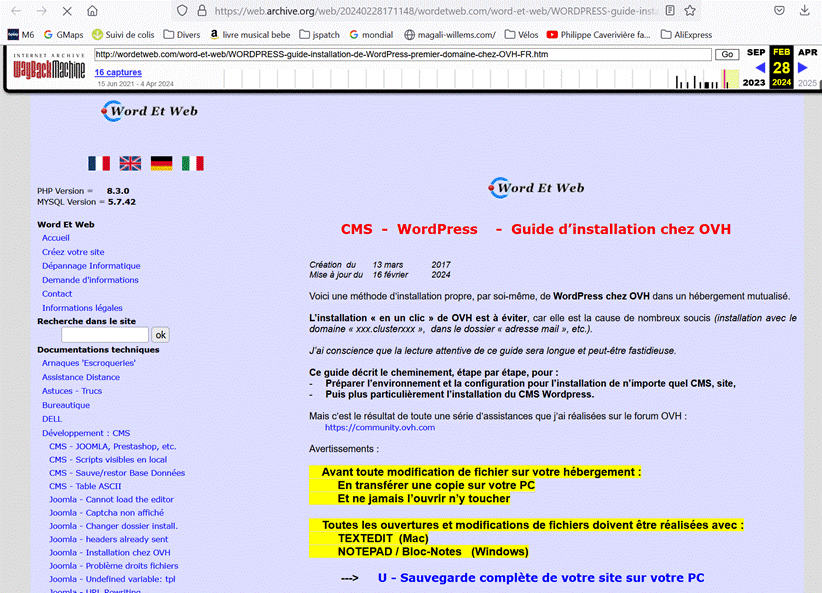Show site security padlock info
The width and height of the screenshot is (822, 593).
pyautogui.click(x=202, y=10)
